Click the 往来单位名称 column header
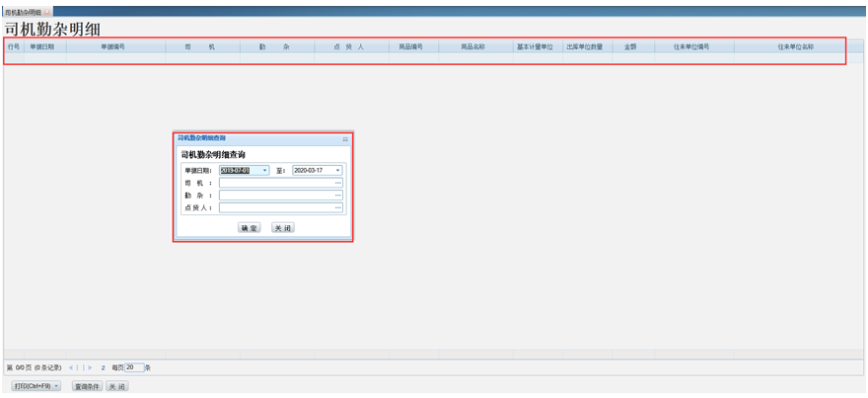This screenshot has width=868, height=398. pos(795,47)
